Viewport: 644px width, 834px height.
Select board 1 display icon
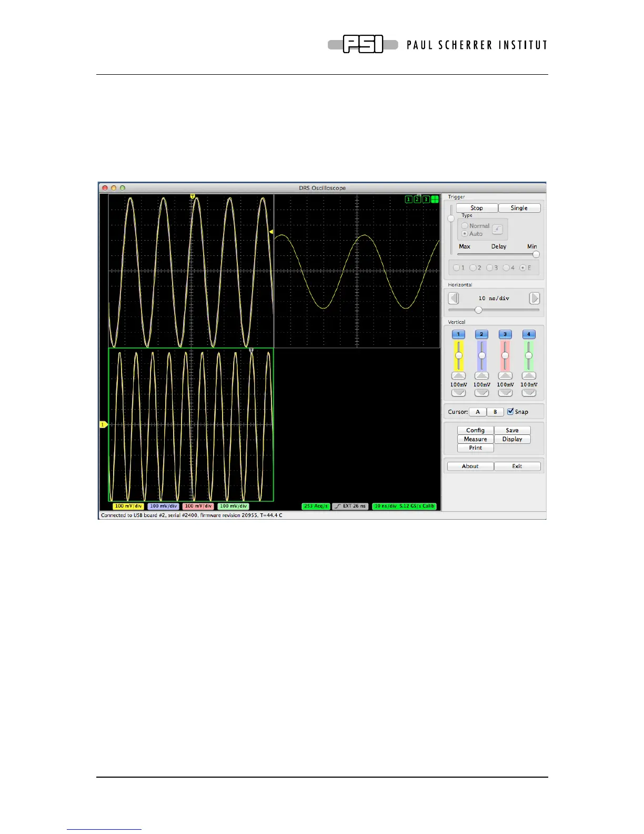tap(408, 199)
